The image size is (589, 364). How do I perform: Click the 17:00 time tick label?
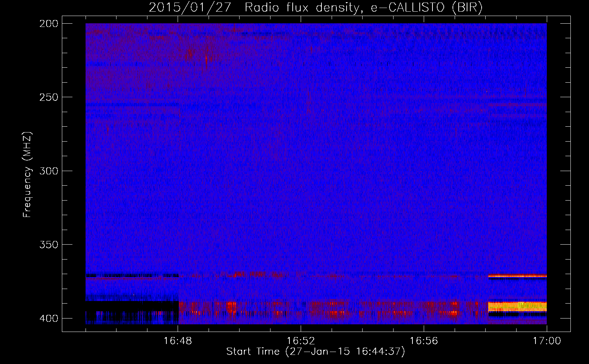coord(547,341)
